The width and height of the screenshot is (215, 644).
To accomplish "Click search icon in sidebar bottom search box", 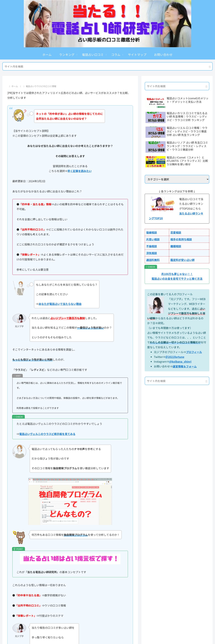I will 206,381.
